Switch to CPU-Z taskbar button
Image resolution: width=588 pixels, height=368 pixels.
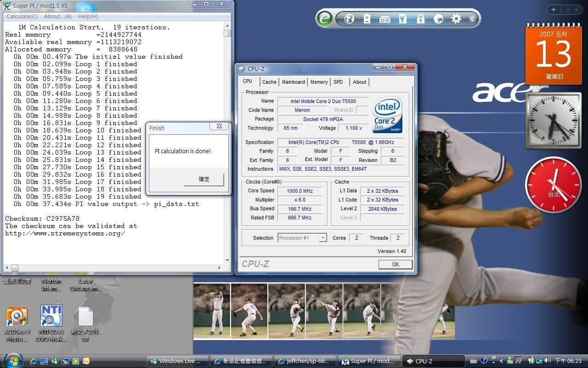pyautogui.click(x=433, y=361)
